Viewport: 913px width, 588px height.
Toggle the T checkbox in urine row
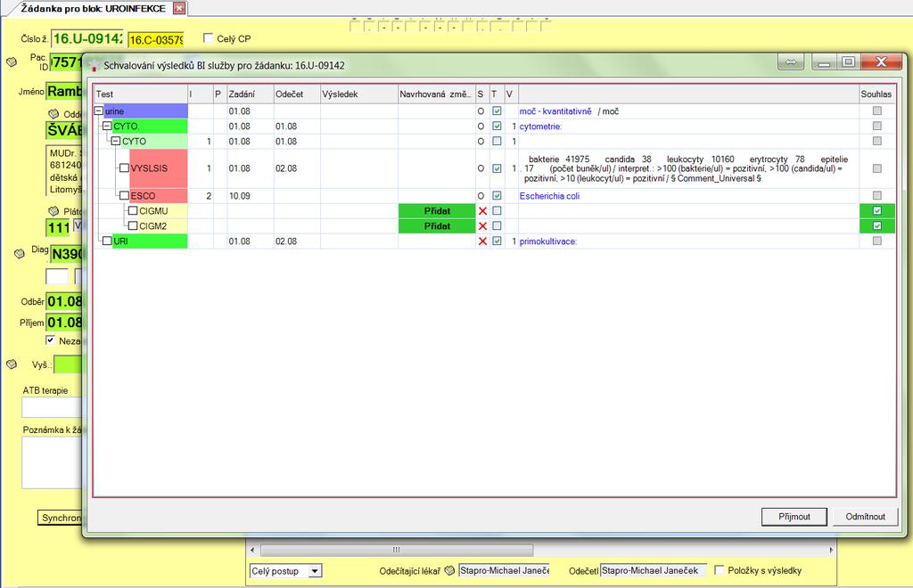[497, 110]
